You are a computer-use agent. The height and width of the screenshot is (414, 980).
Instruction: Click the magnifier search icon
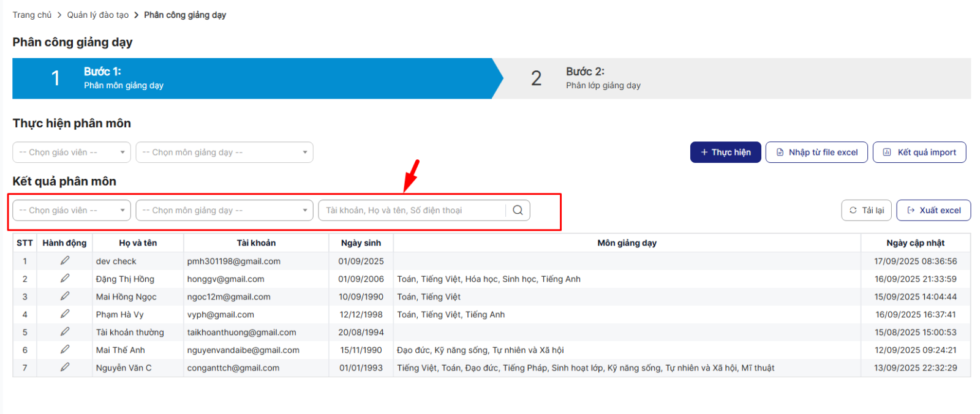[x=518, y=210]
